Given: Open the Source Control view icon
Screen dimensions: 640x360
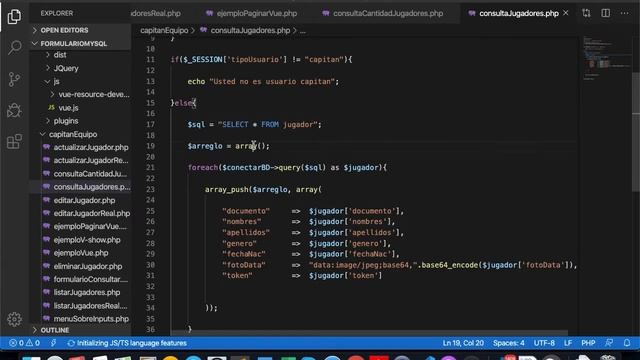Looking at the screenshot, I should [14, 79].
